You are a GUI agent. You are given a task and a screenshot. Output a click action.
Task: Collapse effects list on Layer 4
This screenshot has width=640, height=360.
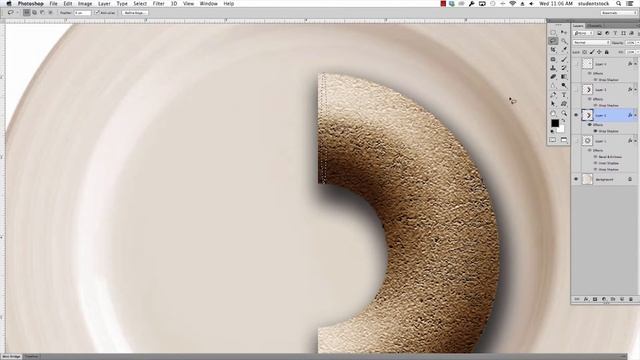click(636, 64)
